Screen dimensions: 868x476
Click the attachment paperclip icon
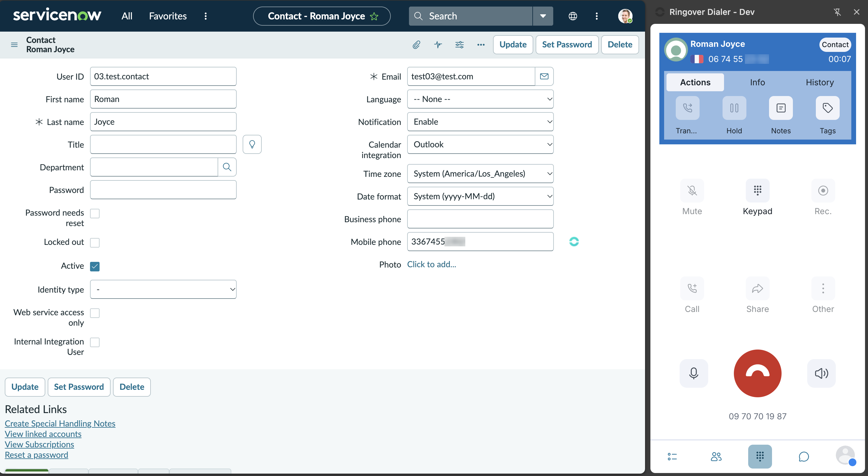coord(416,44)
